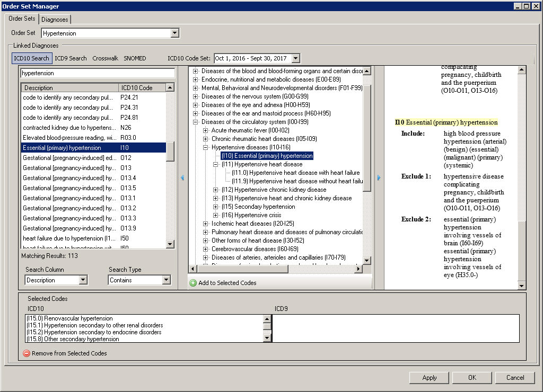Click the hypertension search input field

(98, 73)
